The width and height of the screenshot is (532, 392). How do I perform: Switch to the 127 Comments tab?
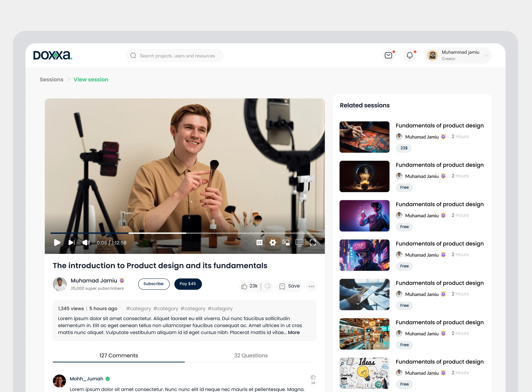tap(119, 355)
